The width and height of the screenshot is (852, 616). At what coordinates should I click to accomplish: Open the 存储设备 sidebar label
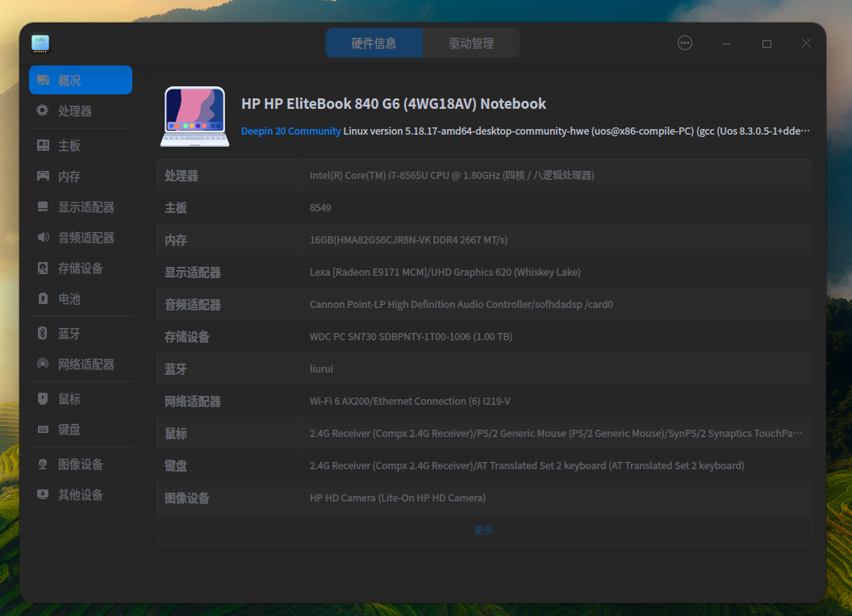pyautogui.click(x=81, y=268)
